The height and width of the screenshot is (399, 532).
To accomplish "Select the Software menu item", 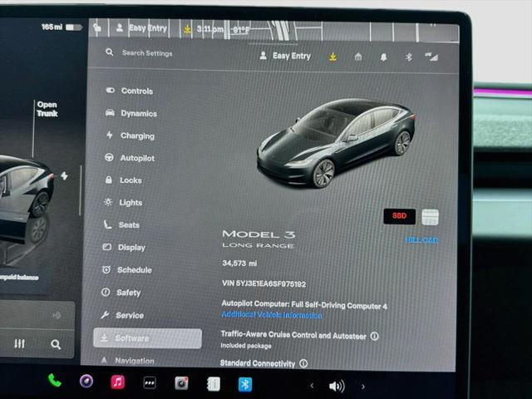I will (148, 338).
